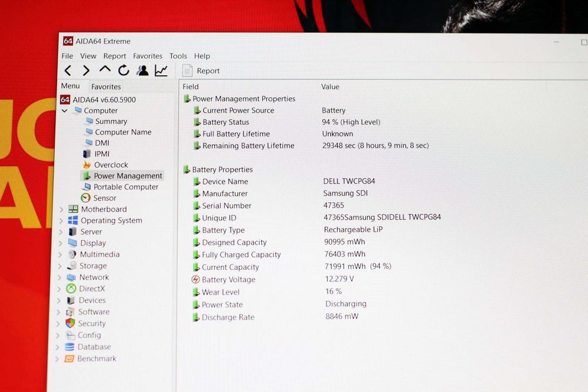Open the DMI page
The width and height of the screenshot is (588, 392).
pyautogui.click(x=97, y=143)
